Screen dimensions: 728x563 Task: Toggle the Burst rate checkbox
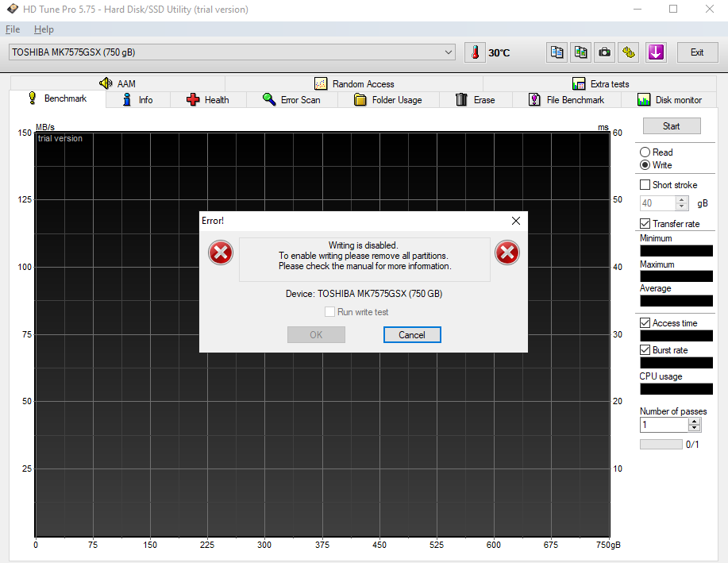(645, 349)
